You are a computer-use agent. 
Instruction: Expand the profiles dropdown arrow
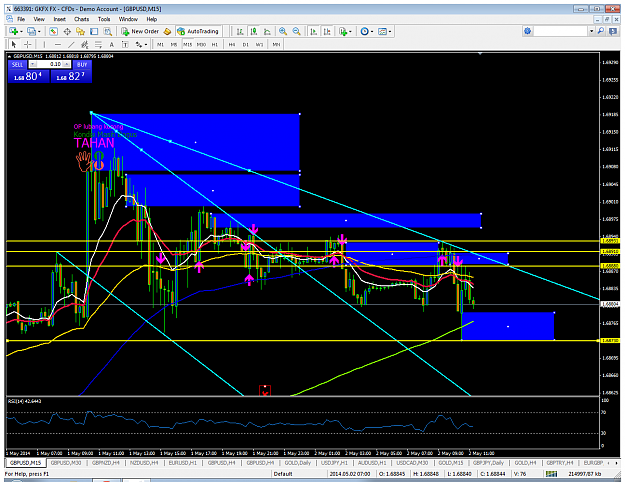pos(39,31)
